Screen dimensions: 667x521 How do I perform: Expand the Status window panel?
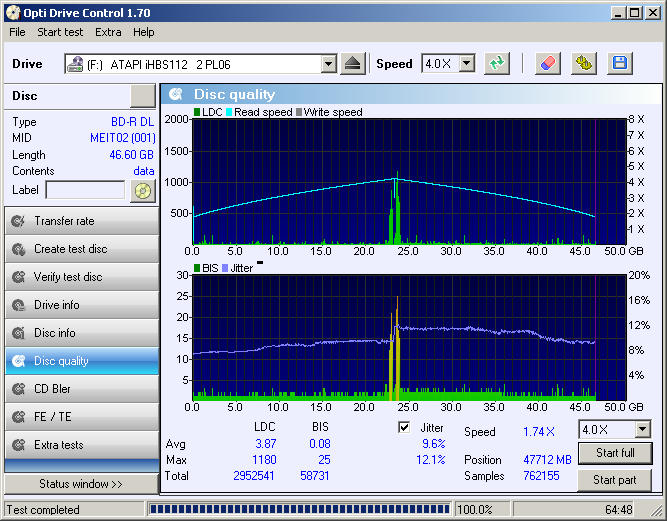click(81, 484)
